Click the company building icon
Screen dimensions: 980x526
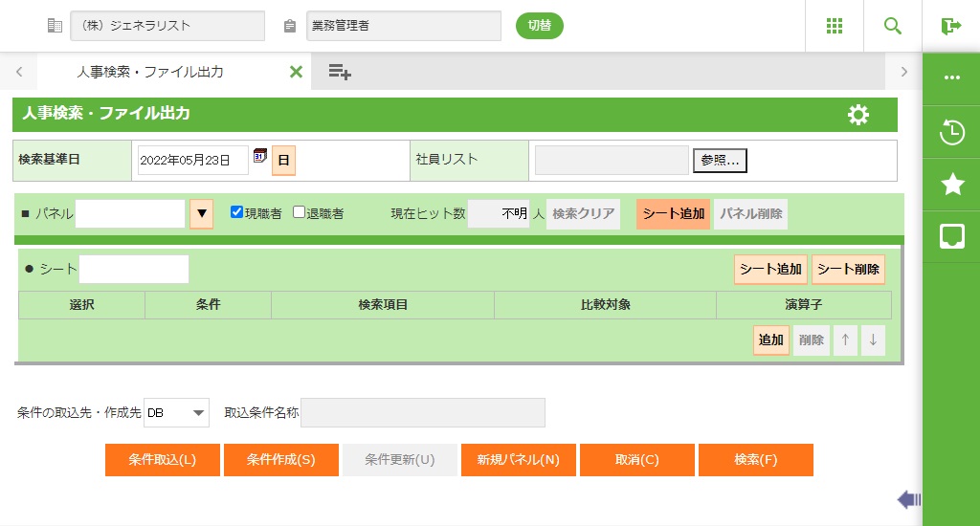pos(55,26)
